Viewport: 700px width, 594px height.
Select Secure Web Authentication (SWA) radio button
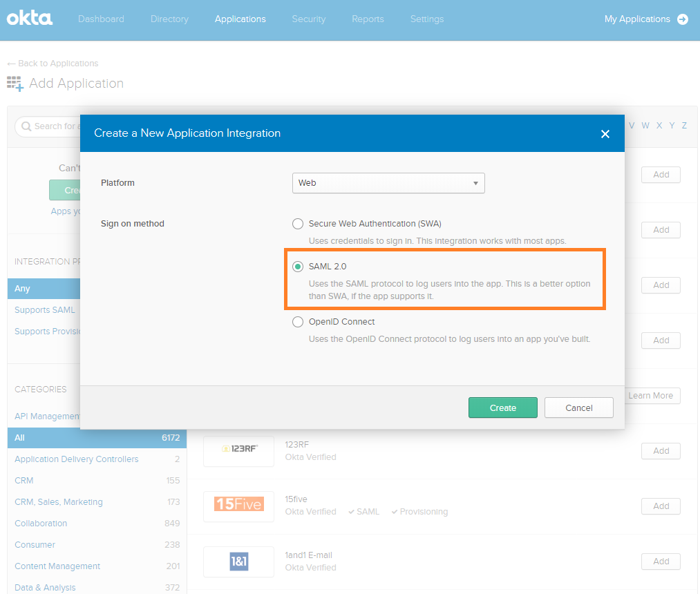click(298, 224)
